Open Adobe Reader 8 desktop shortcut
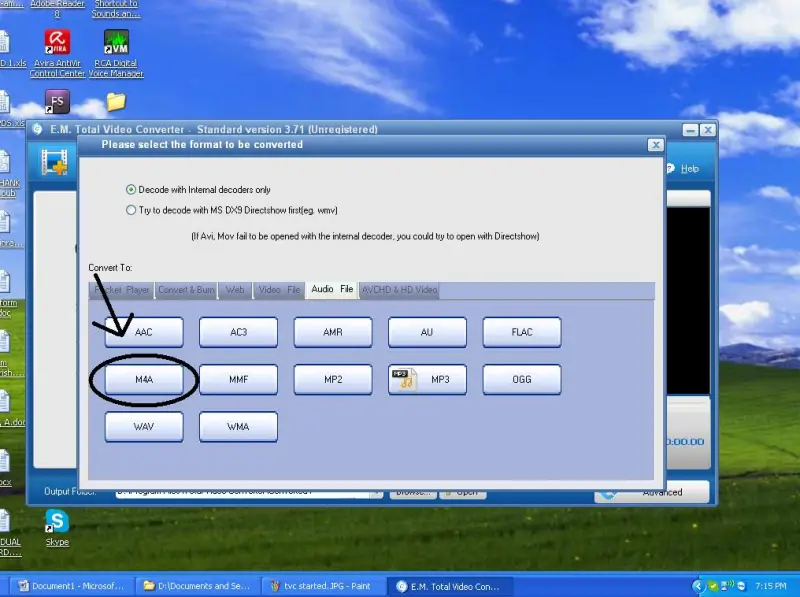 coord(57,9)
